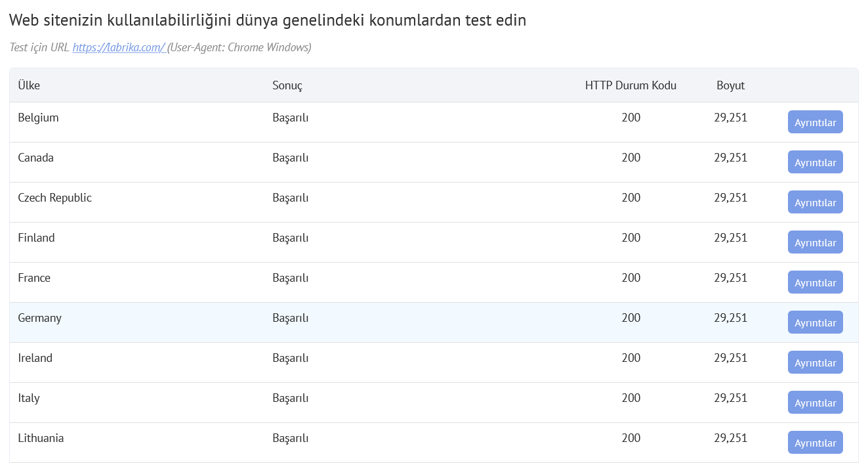Image resolution: width=868 pixels, height=463 pixels.
Task: Click Ayrıntılar for Germany
Action: [x=815, y=322]
